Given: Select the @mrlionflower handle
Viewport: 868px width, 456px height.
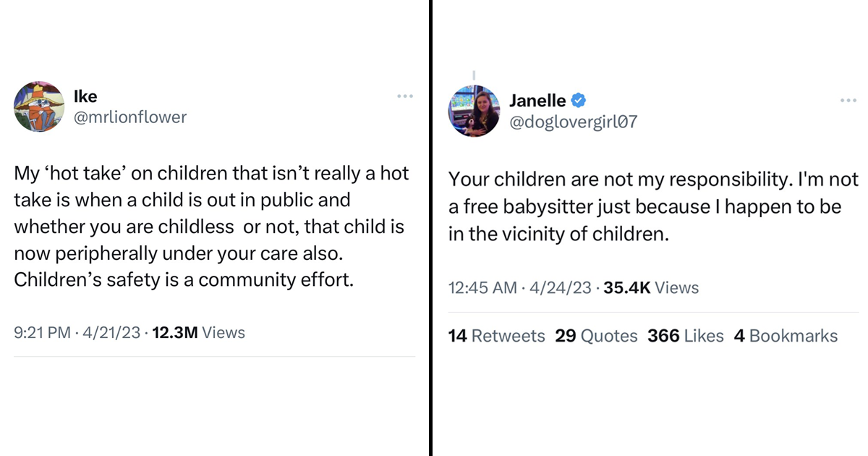Looking at the screenshot, I should [x=130, y=117].
